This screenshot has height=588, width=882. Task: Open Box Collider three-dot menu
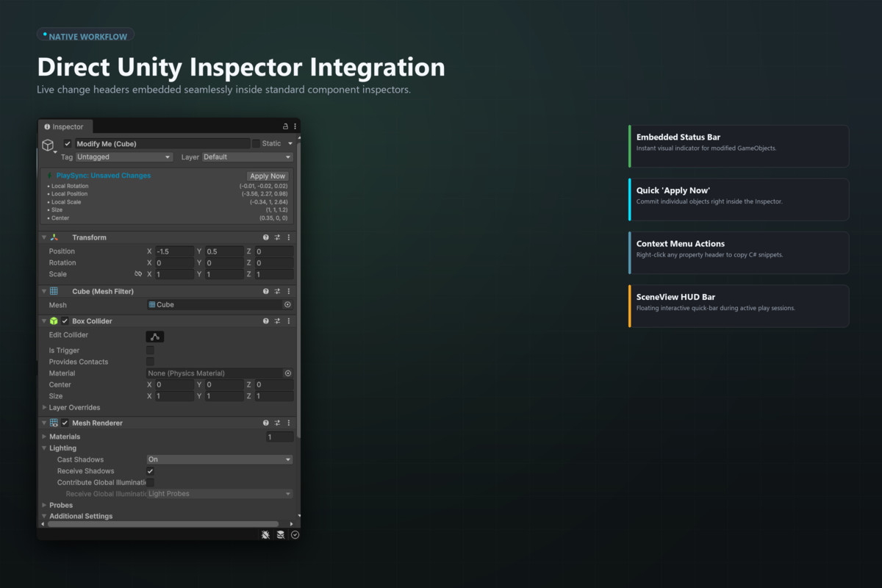click(x=289, y=321)
